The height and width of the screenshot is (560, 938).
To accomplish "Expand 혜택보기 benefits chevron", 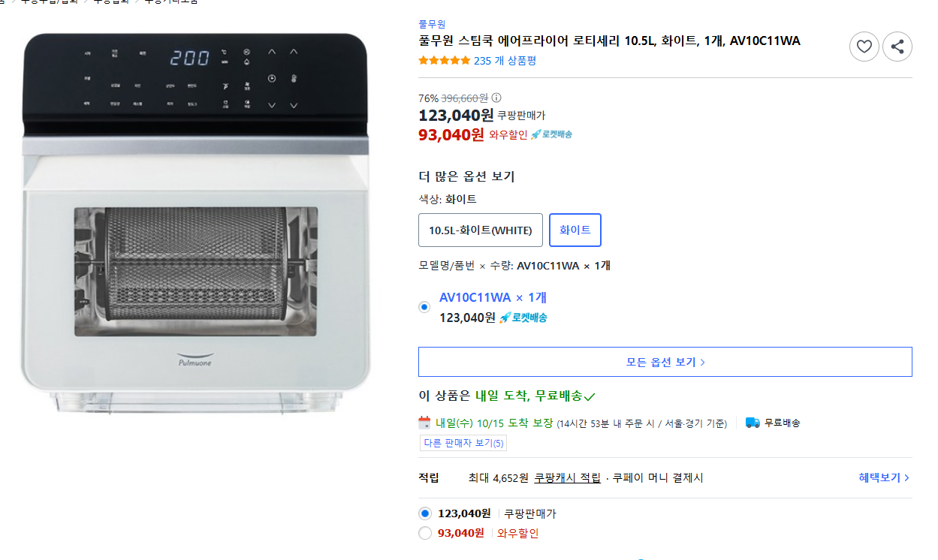I will [x=884, y=477].
